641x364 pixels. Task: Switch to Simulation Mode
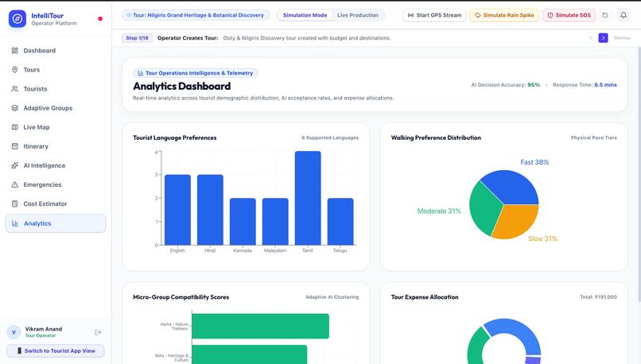[x=305, y=15]
